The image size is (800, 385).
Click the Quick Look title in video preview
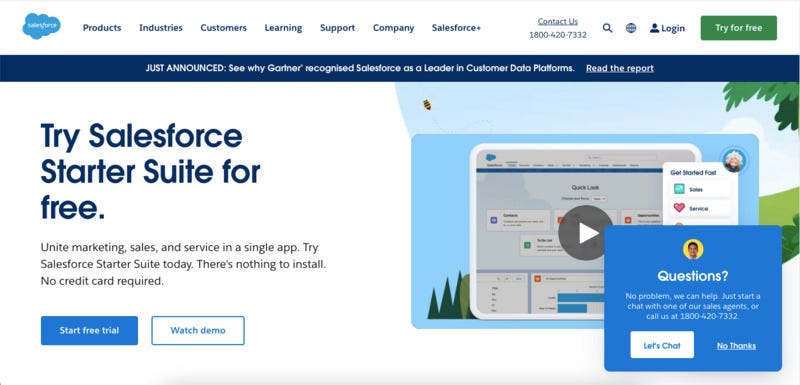coord(585,187)
